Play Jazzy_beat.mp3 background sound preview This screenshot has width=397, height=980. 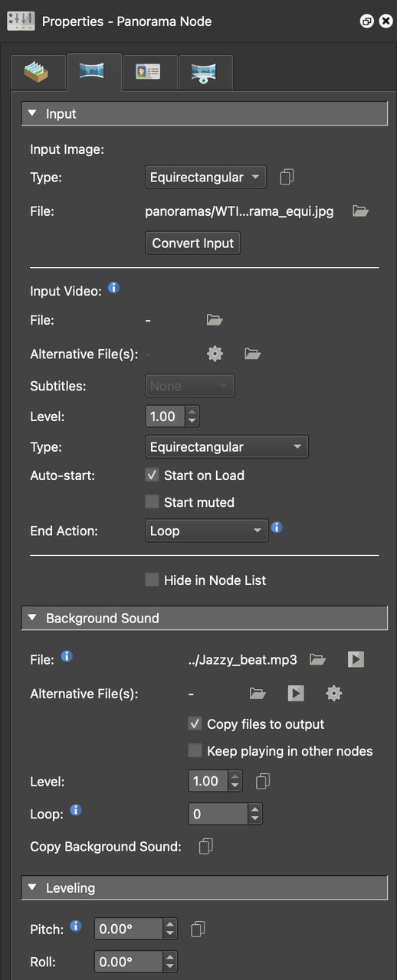click(356, 659)
